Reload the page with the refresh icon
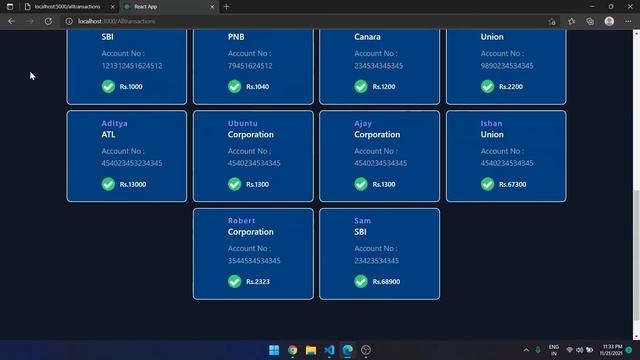Screen dimensions: 640x360 tap(48, 21)
